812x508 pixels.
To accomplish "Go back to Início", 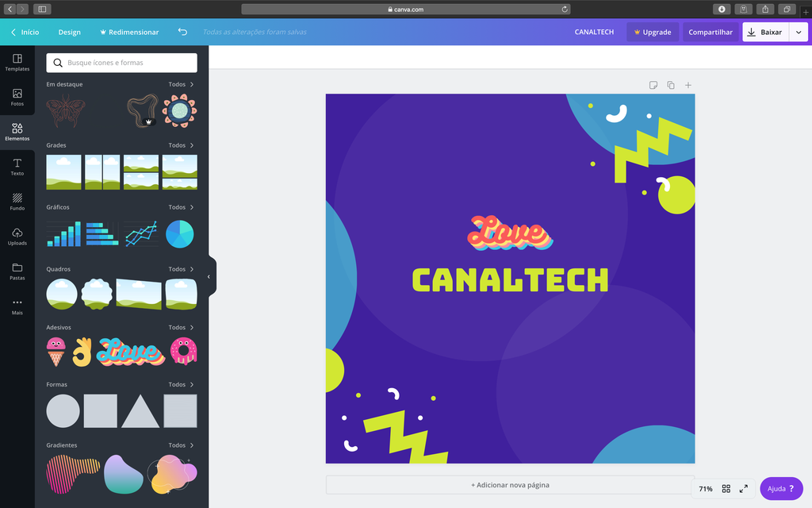I will 25,32.
